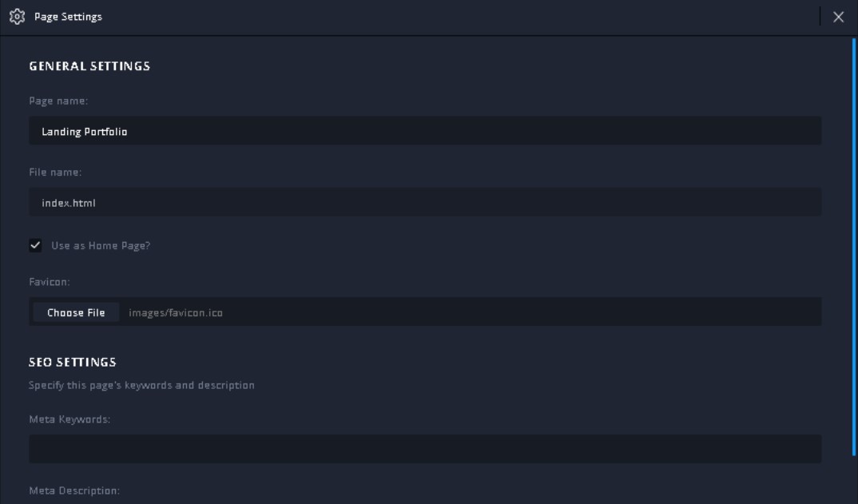The width and height of the screenshot is (858, 504).
Task: Select the SEO SETTINGS section heading
Action: (73, 362)
